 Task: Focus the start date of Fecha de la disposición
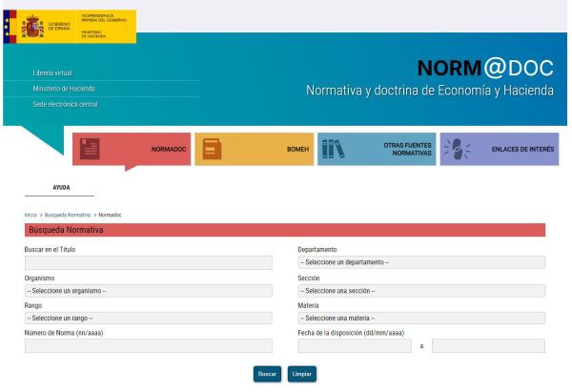tap(355, 345)
